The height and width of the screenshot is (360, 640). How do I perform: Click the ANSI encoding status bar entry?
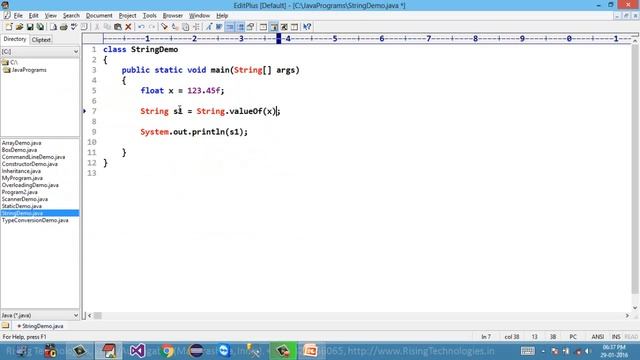tap(598, 337)
